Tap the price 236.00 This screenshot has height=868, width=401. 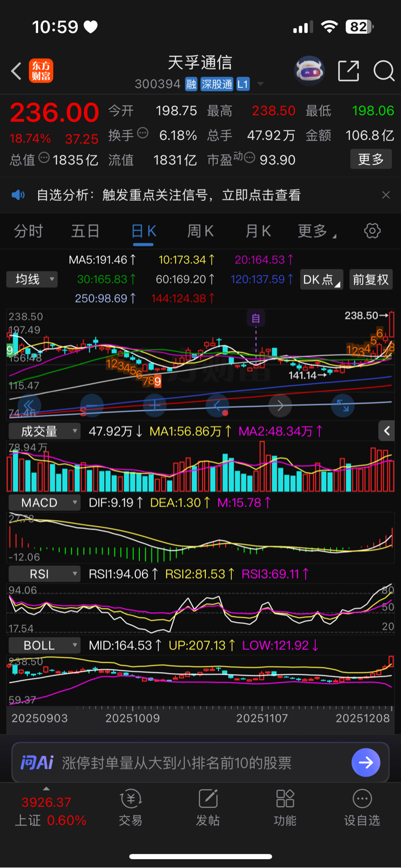(54, 113)
